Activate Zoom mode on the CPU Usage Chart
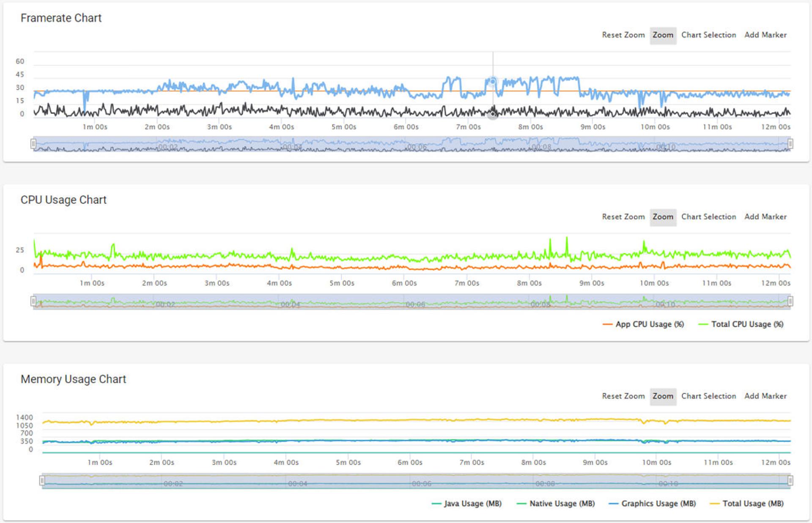The width and height of the screenshot is (812, 523). (x=663, y=217)
